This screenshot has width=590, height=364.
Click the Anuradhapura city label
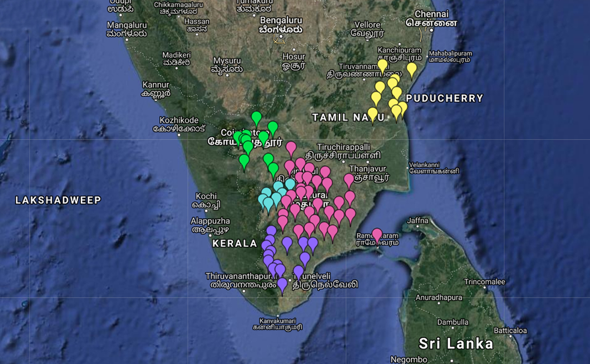click(439, 298)
